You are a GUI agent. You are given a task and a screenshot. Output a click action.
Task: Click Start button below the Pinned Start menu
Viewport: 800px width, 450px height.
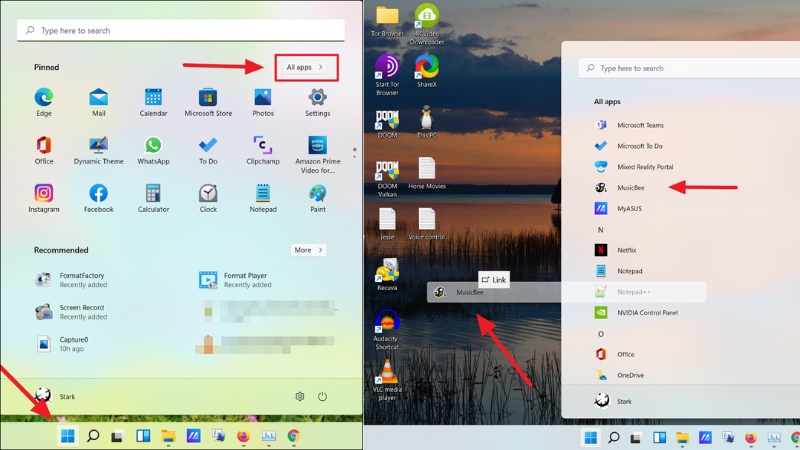pos(67,436)
